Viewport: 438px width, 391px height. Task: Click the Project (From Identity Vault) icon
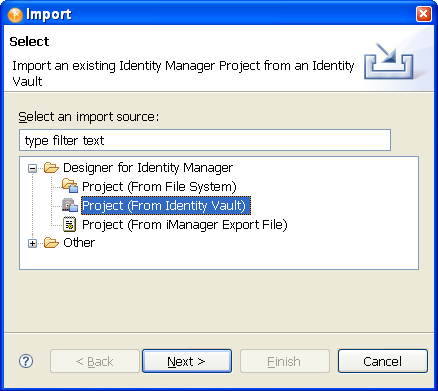pyautogui.click(x=70, y=205)
